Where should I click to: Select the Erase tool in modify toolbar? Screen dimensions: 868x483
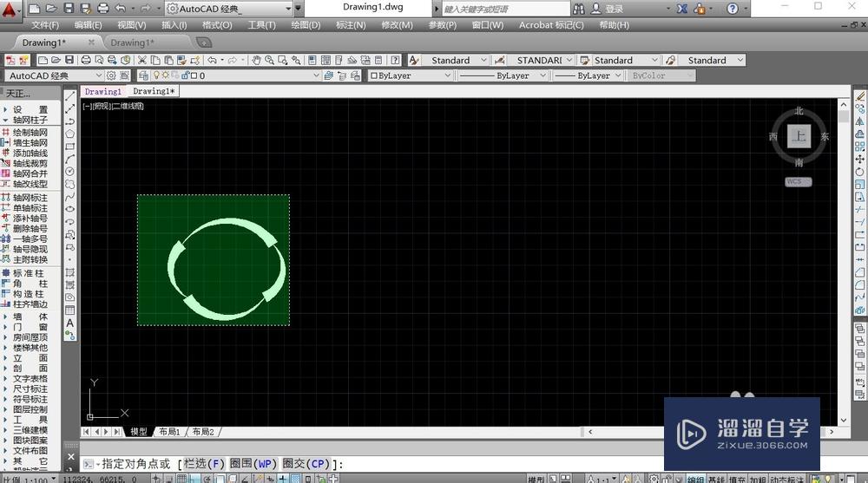pyautogui.click(x=859, y=95)
